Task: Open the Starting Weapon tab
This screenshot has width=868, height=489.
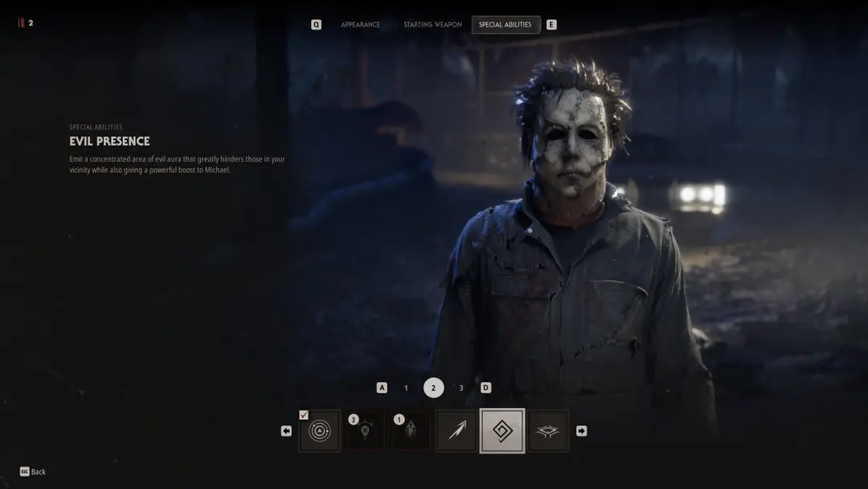Action: [432, 24]
